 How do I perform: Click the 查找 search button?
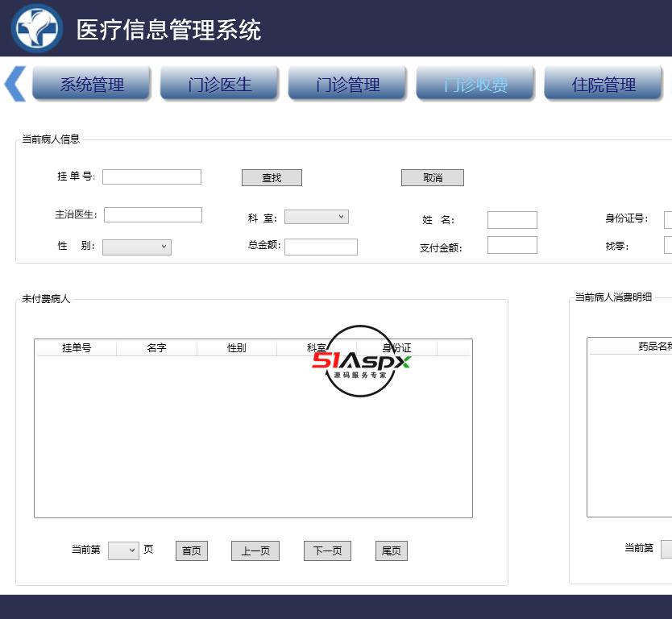pos(272,177)
